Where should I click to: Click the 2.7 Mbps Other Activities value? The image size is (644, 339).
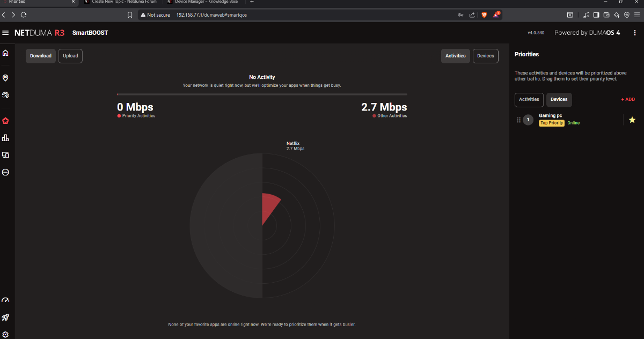pyautogui.click(x=384, y=107)
